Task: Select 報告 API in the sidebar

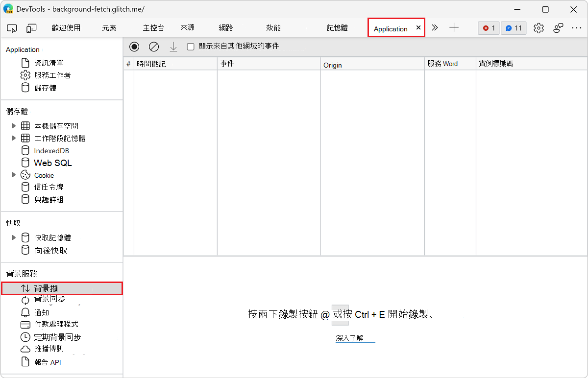Action: click(48, 362)
